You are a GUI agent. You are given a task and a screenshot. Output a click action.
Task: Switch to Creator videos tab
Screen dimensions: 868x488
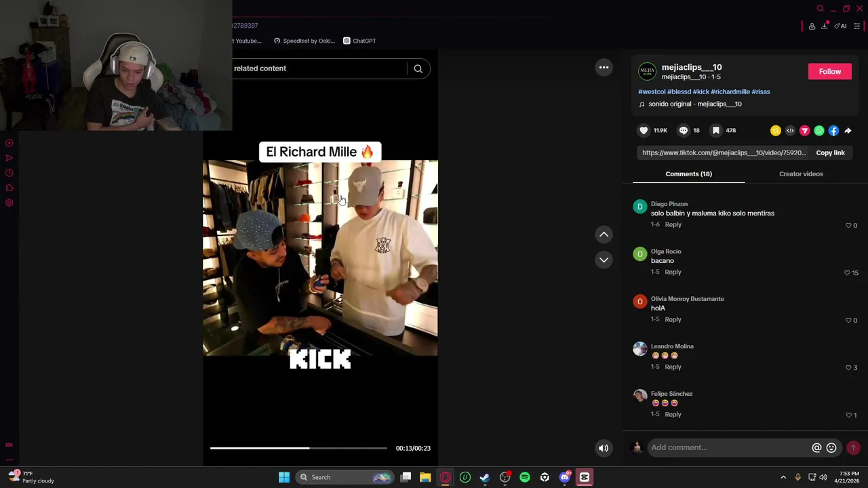coord(801,174)
